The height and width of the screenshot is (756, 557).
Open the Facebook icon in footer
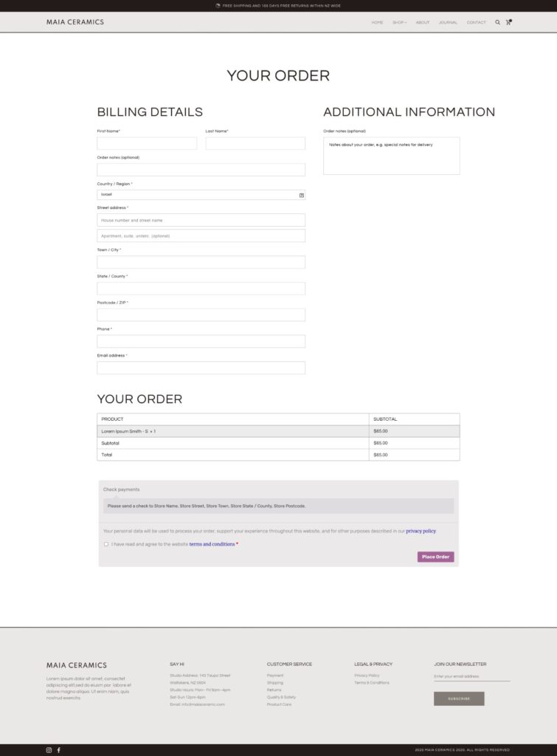[59, 750]
